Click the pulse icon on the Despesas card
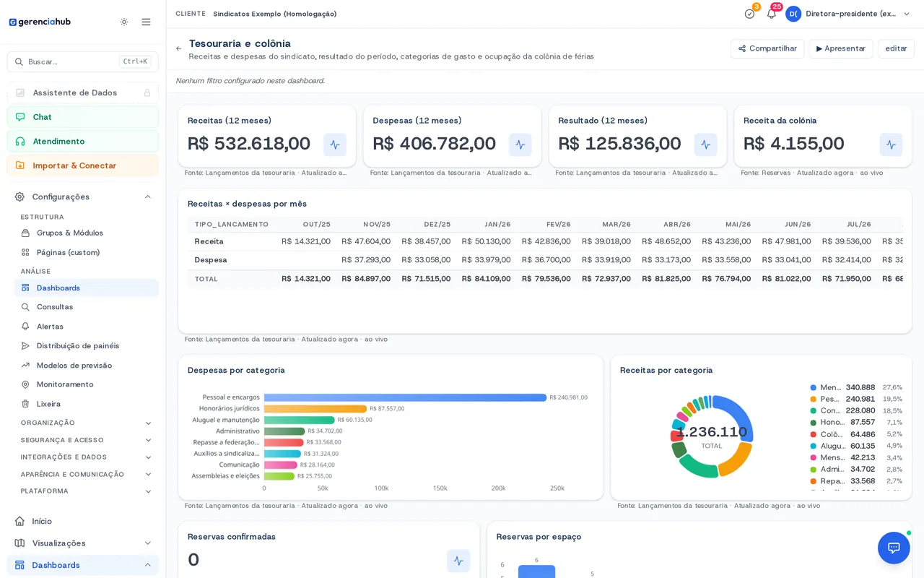The height and width of the screenshot is (578, 924). point(520,144)
